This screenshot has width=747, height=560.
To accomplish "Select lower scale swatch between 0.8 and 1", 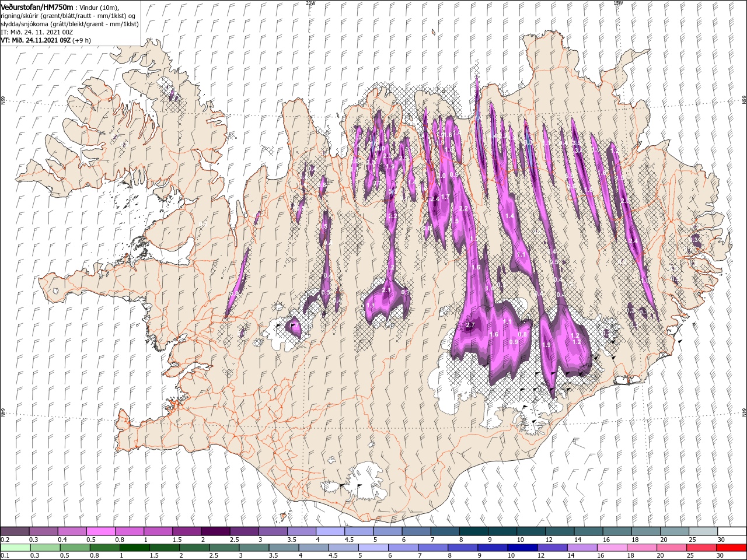I will click(104, 547).
